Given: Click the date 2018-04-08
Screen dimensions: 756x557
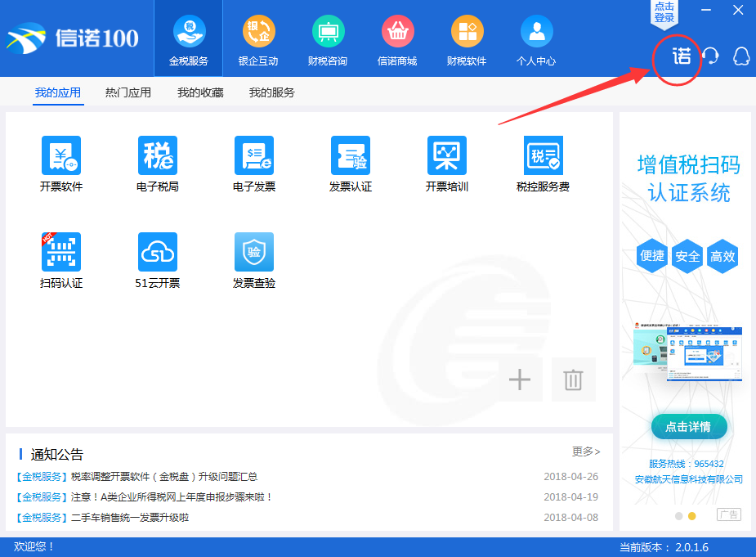Looking at the screenshot, I should pyautogui.click(x=570, y=518).
